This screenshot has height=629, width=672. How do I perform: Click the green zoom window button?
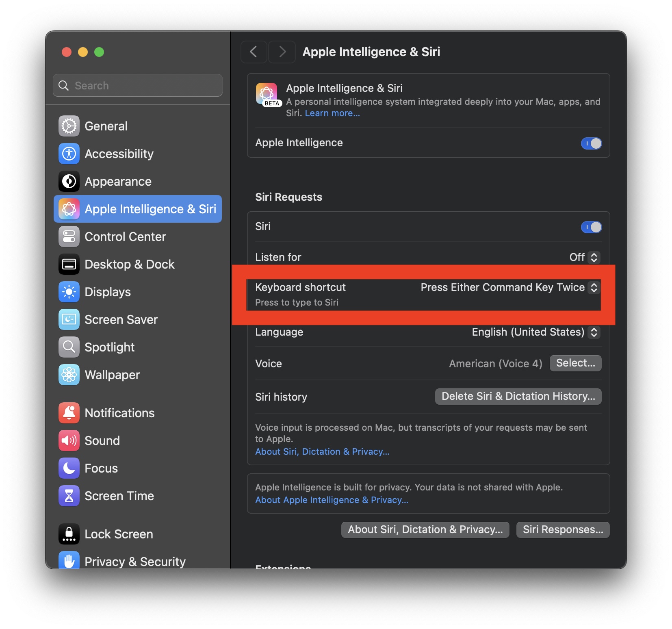click(x=99, y=52)
